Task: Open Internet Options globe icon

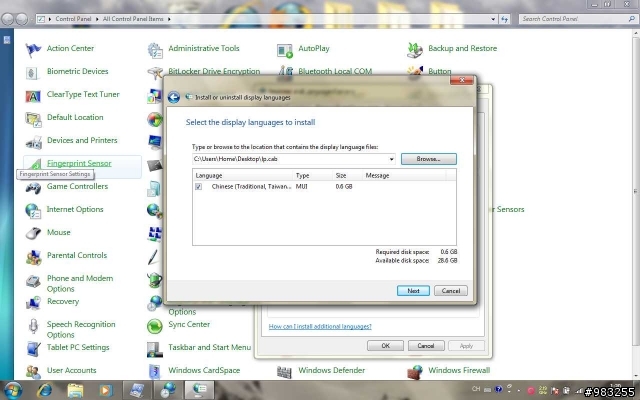Action: point(33,211)
